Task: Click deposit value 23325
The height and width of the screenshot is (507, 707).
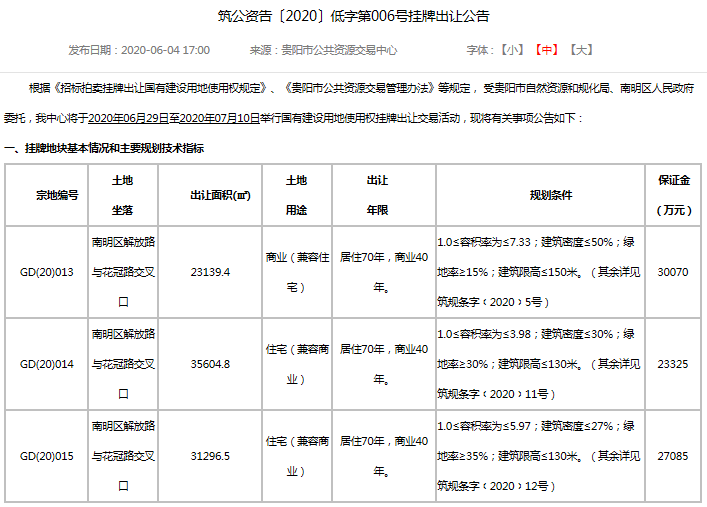Action: (x=673, y=364)
